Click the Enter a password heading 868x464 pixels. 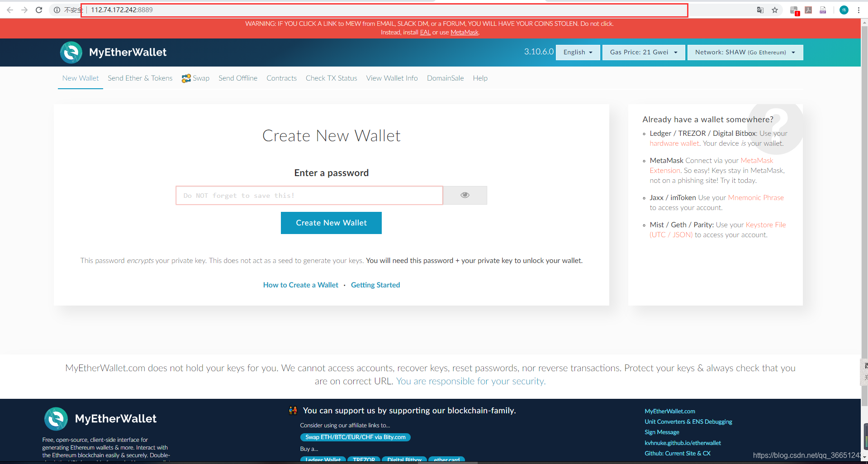[332, 173]
